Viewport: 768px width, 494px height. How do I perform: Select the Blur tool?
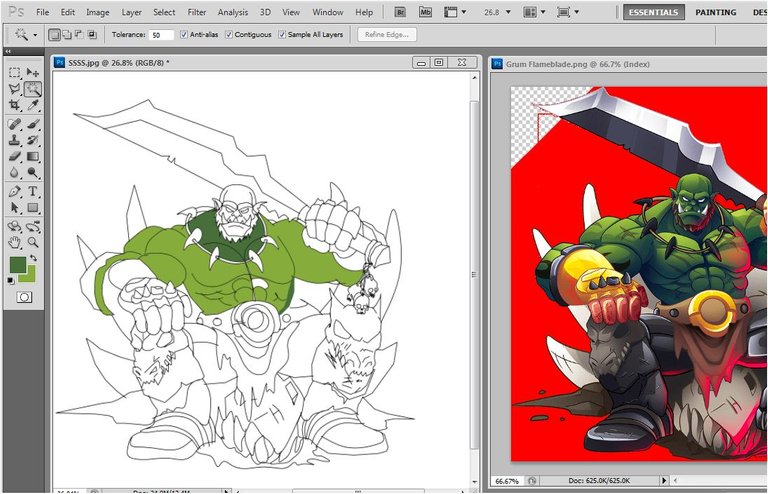pyautogui.click(x=15, y=172)
